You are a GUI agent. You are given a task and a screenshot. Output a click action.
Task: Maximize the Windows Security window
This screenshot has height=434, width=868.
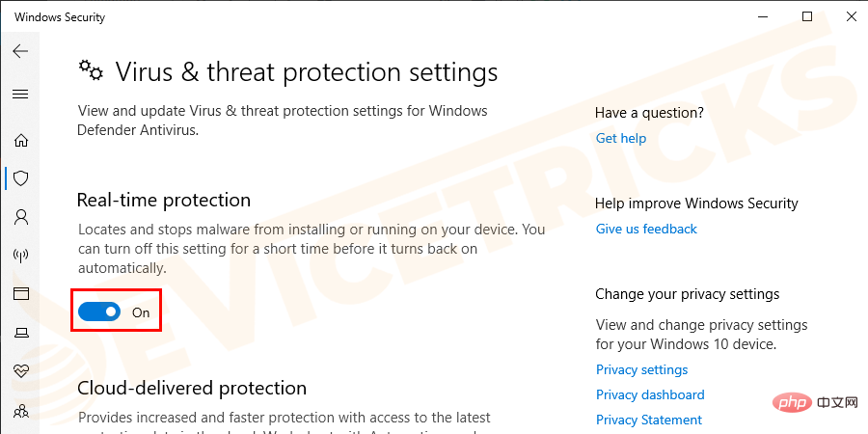(807, 16)
